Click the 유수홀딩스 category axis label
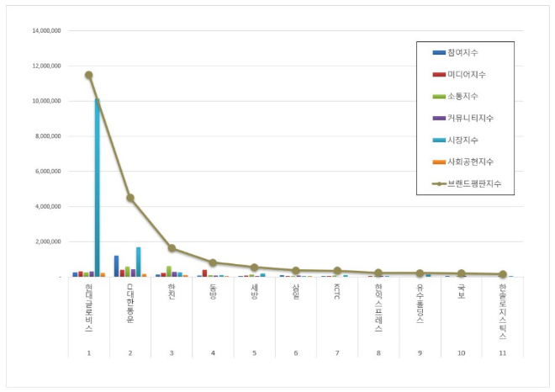This screenshot has width=555, height=392. click(x=420, y=305)
